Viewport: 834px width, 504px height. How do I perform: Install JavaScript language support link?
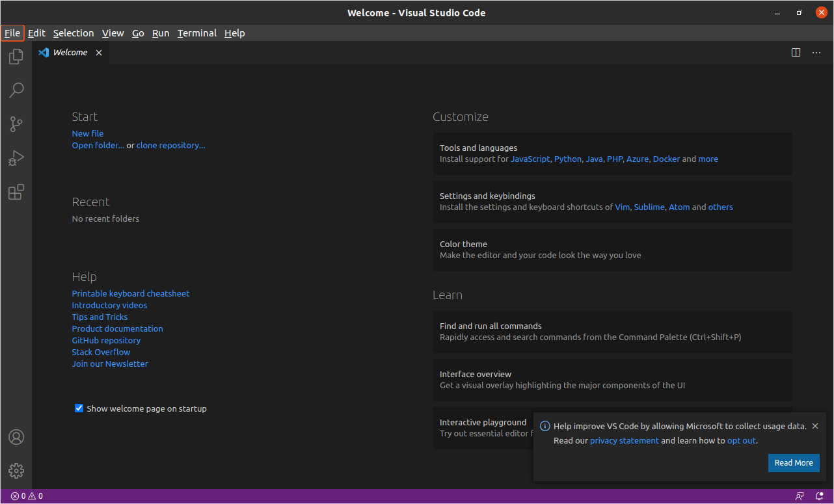pos(530,159)
